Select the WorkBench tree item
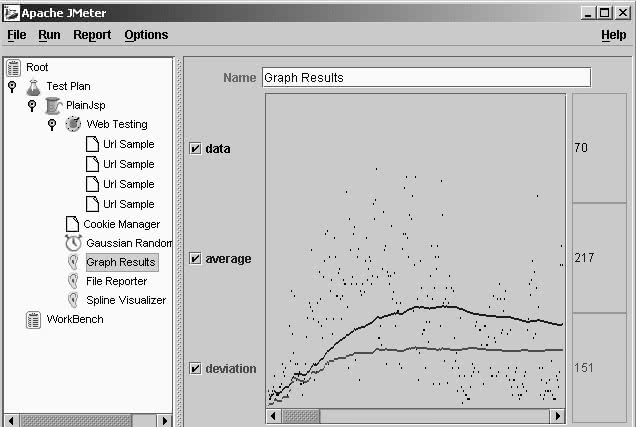Viewport: 636px width, 427px height. click(75, 320)
